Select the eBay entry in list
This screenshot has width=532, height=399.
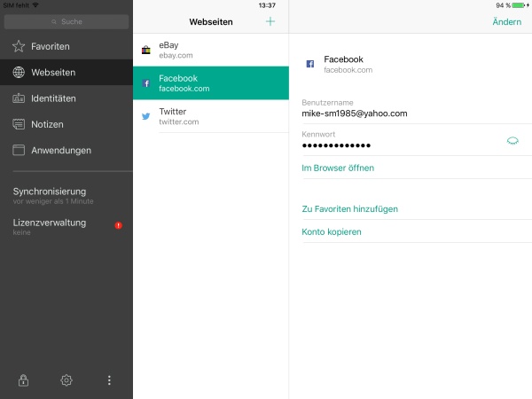[211, 50]
